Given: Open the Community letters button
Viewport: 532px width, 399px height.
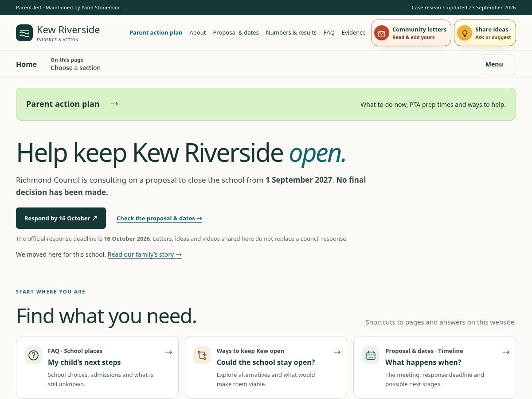Looking at the screenshot, I should pos(411,33).
